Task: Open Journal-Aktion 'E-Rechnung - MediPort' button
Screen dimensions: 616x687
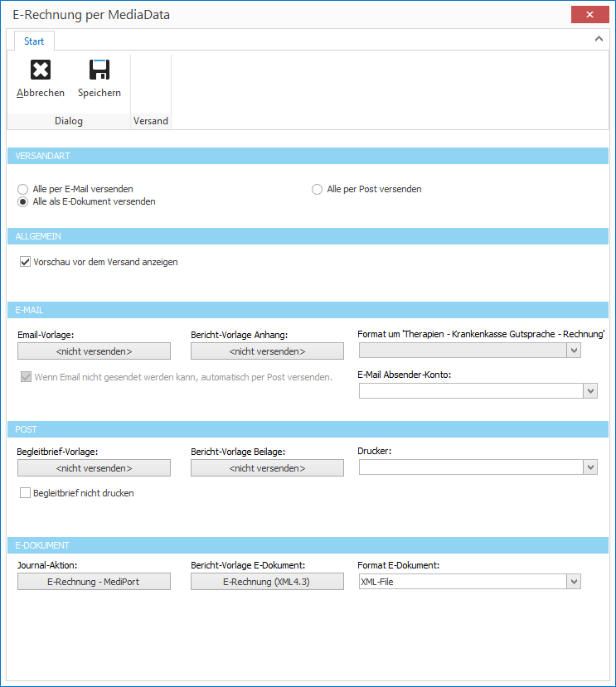Action: click(x=94, y=582)
